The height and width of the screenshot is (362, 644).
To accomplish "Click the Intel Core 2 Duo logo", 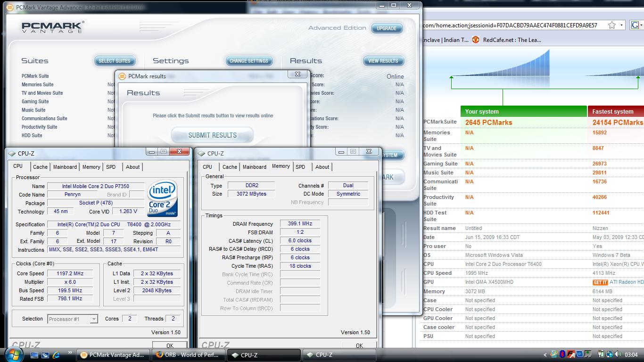I will (163, 198).
